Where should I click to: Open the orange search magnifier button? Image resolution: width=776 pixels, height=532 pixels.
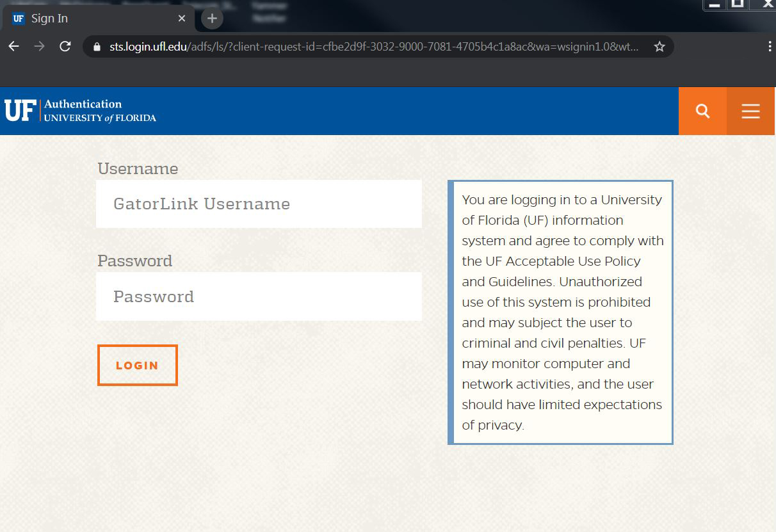point(702,111)
